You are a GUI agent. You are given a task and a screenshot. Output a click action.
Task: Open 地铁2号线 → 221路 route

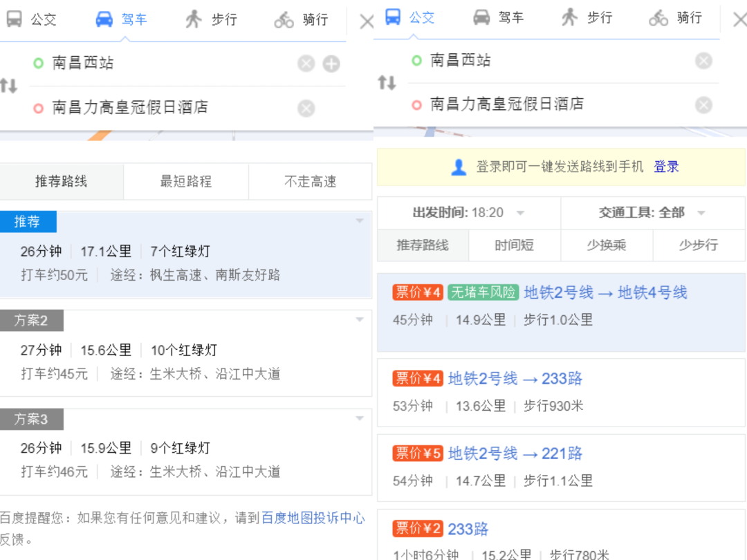[x=515, y=454]
